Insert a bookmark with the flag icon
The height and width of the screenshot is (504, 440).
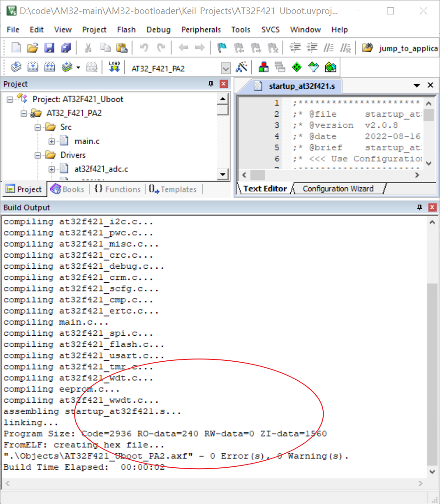tap(222, 48)
